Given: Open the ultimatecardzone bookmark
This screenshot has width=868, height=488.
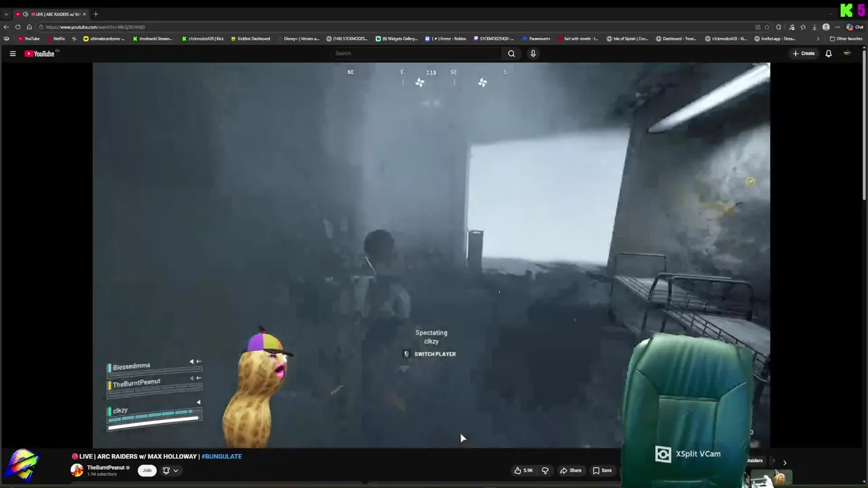Looking at the screenshot, I should click(x=104, y=39).
